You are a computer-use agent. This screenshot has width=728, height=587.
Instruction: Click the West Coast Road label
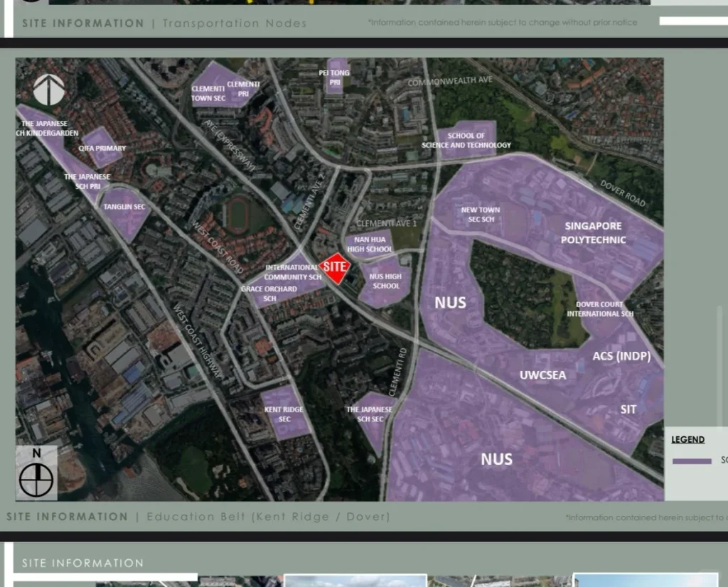pos(218,247)
